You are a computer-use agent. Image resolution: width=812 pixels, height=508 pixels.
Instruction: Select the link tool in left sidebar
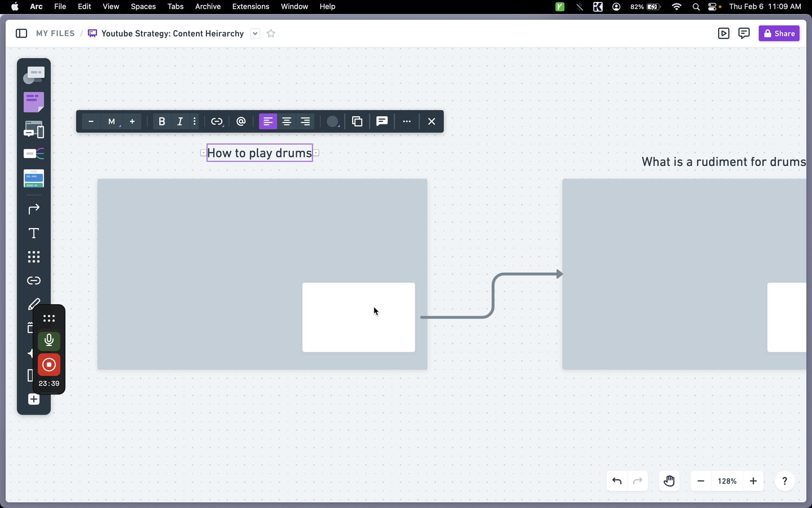click(x=33, y=280)
